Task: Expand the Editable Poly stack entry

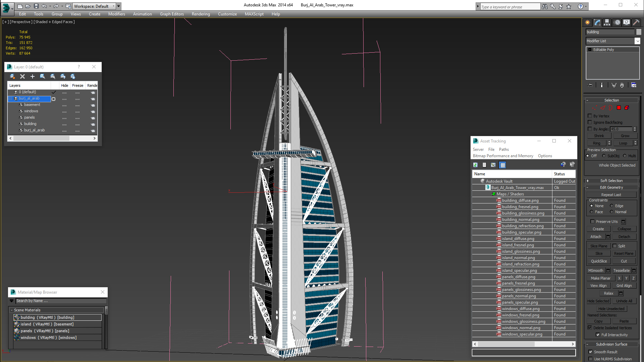Action: [590, 50]
